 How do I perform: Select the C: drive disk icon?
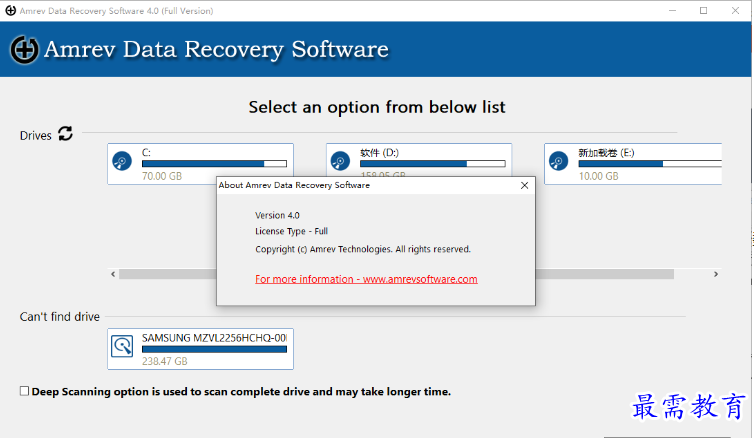122,161
